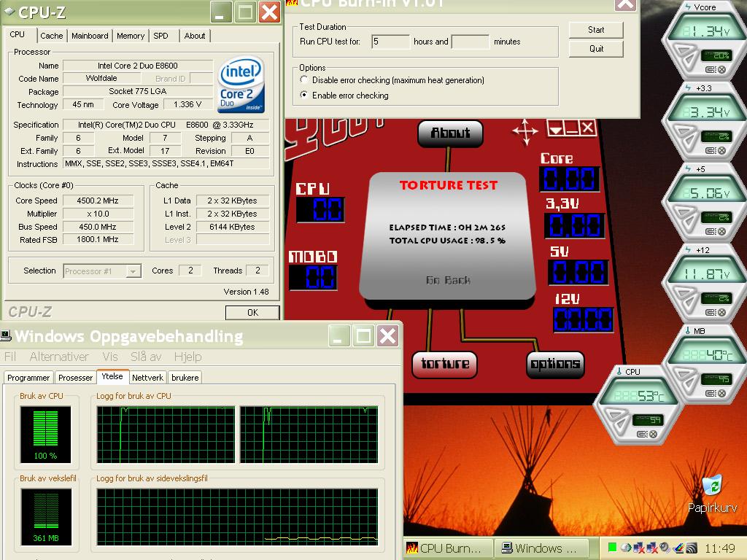This screenshot has width=747, height=560.
Task: Open the Programmer tab in Task Manager
Action: pos(28,378)
